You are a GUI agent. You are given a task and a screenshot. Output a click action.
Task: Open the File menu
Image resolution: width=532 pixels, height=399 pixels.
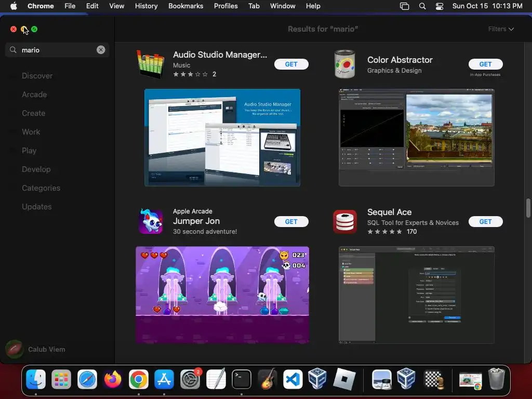pos(70,6)
